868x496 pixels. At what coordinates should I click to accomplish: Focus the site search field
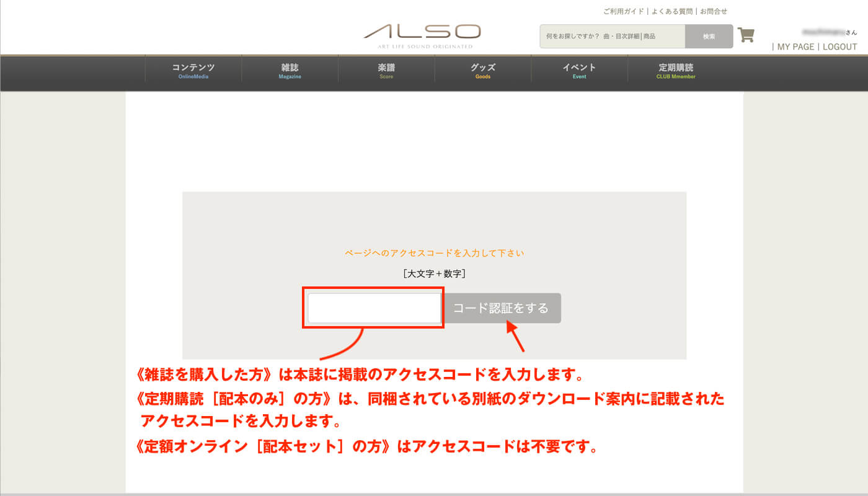coord(612,37)
